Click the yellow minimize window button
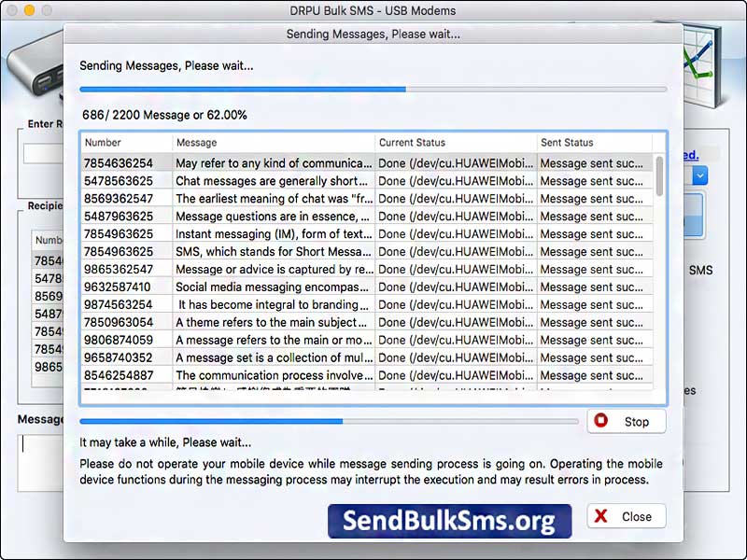The image size is (747, 560). click(x=29, y=9)
